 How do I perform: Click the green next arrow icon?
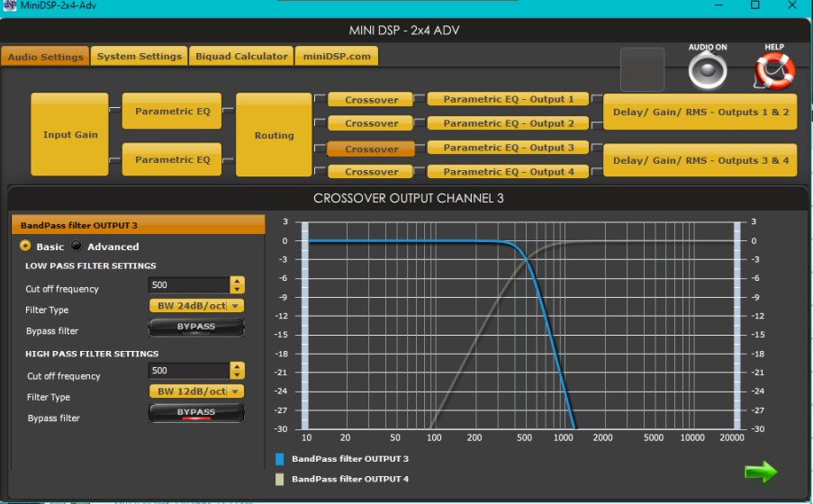[761, 472]
